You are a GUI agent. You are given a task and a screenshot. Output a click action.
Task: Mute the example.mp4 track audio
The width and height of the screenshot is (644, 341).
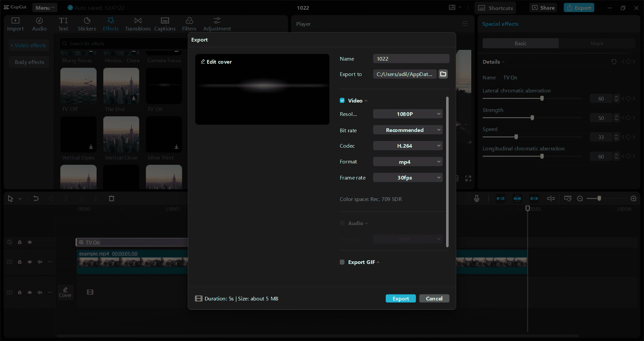[40, 262]
